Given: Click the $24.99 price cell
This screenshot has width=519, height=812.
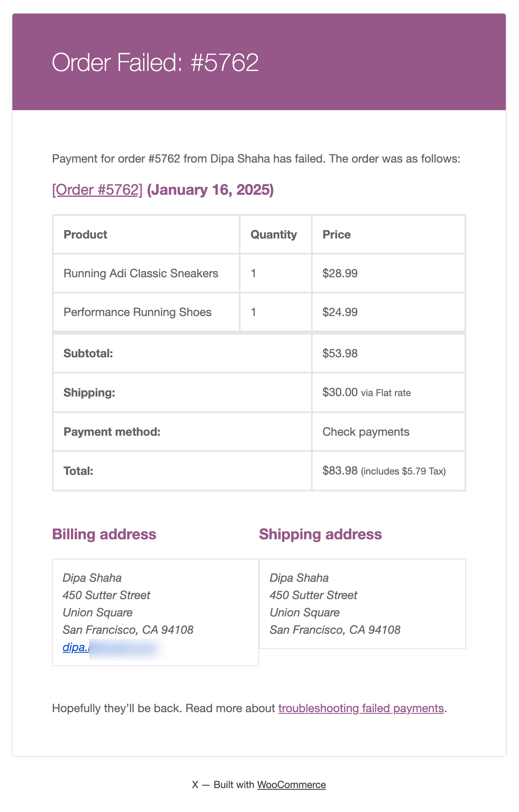Looking at the screenshot, I should point(389,312).
